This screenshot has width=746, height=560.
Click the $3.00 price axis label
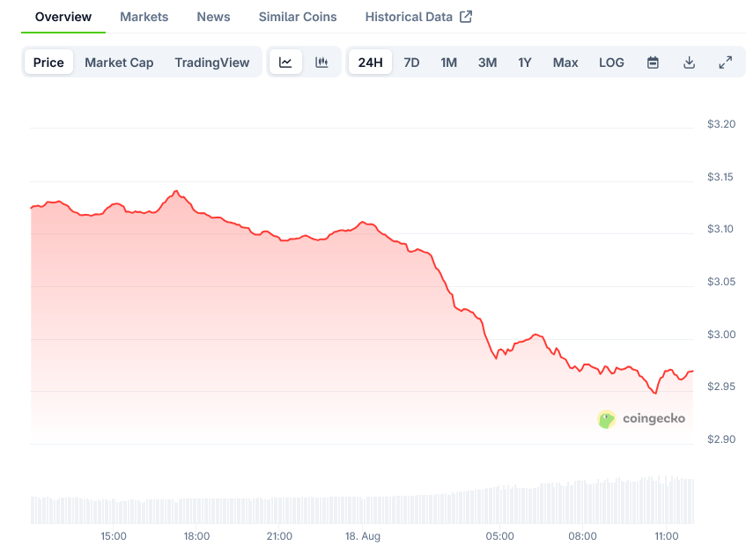(721, 335)
